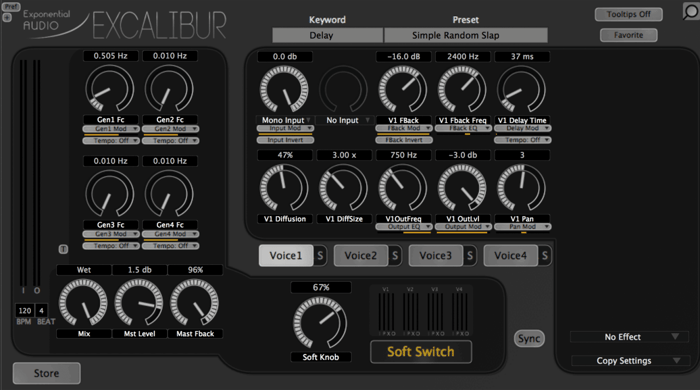This screenshot has height=390, width=700.
Task: Click the Soft Switch button
Action: tap(421, 352)
